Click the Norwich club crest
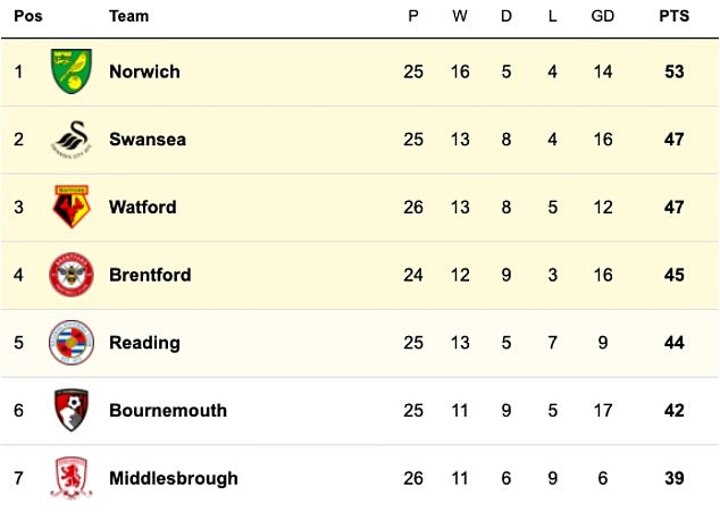Screen dimensions: 720x512 point(72,72)
